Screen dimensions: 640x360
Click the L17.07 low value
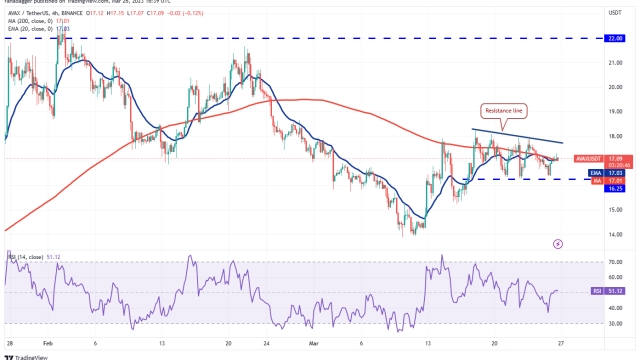click(x=134, y=13)
